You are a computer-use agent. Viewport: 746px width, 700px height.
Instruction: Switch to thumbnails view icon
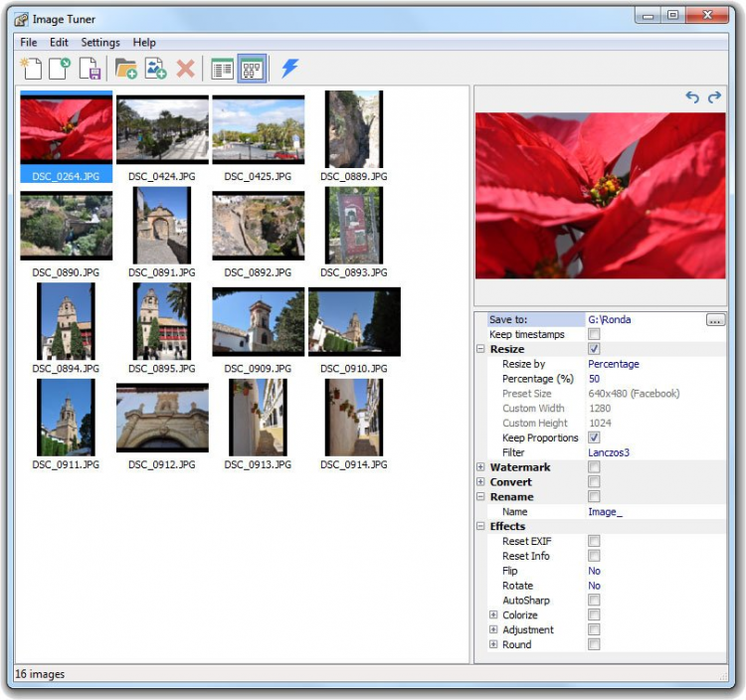pos(252,70)
